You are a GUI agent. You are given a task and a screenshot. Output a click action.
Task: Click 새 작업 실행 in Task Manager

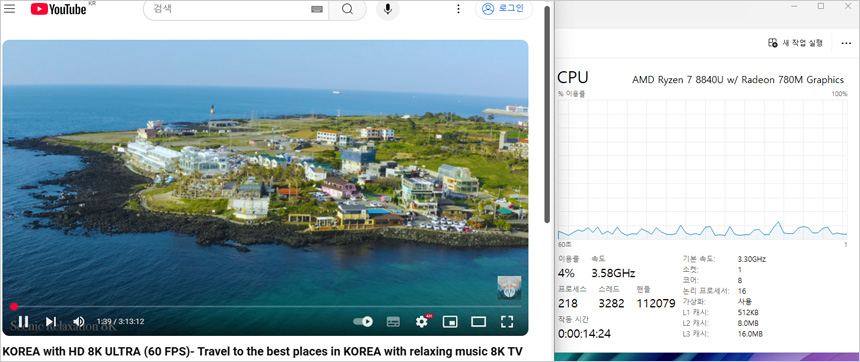(795, 43)
